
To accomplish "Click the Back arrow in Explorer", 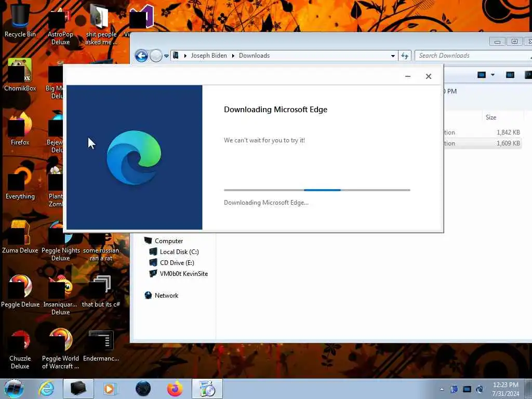I will coord(141,56).
